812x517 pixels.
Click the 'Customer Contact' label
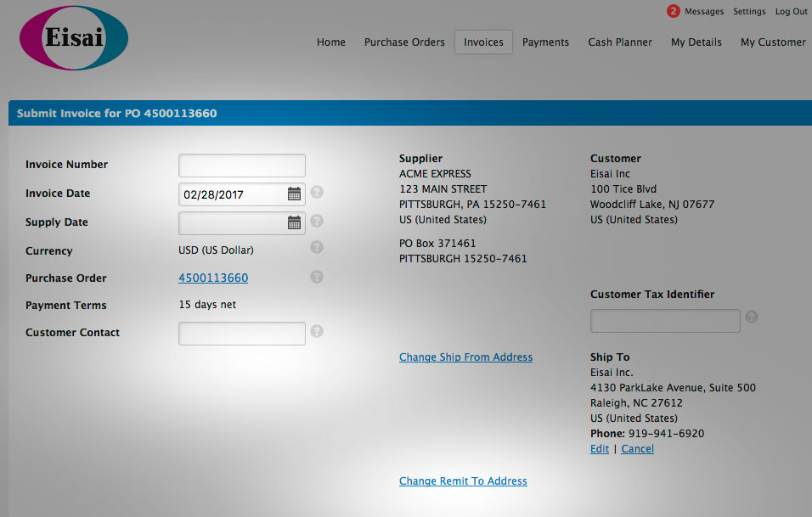coord(72,332)
